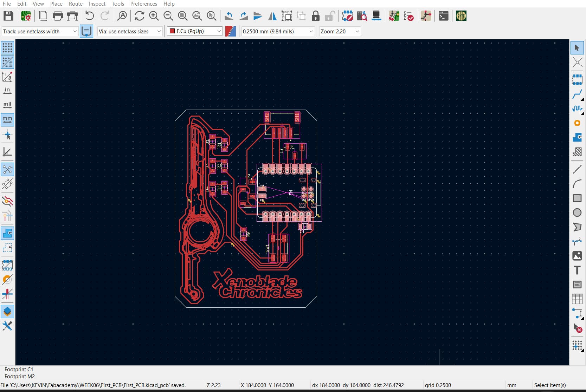
Task: Select the Add Footprint tool
Action: click(577, 79)
